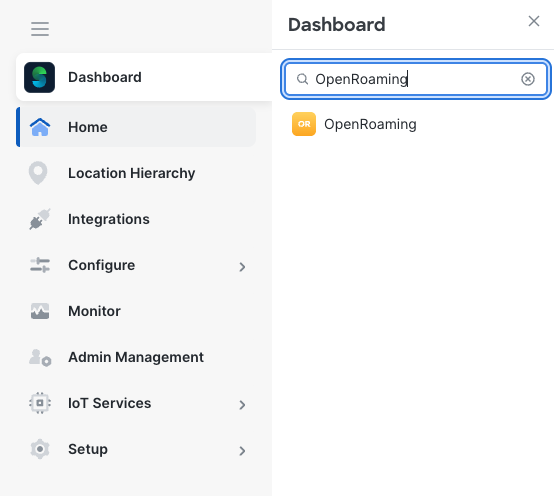Collapse the sidebar with the hamburger icon
Viewport: 554px width, 496px height.
pos(40,29)
